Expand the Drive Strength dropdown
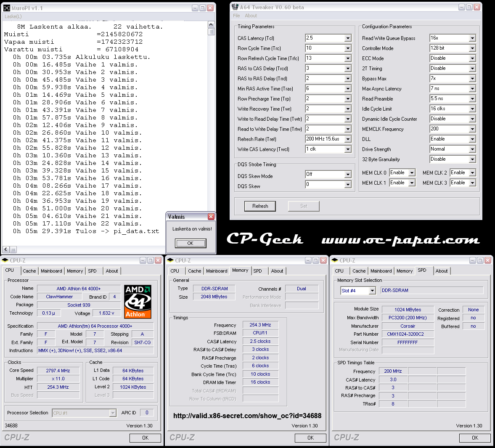Screen dimensions: 495x448 click(x=472, y=149)
